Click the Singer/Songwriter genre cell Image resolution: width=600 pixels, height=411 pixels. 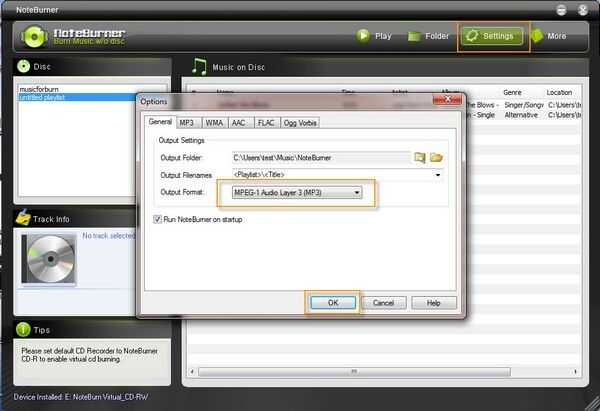[x=523, y=105]
